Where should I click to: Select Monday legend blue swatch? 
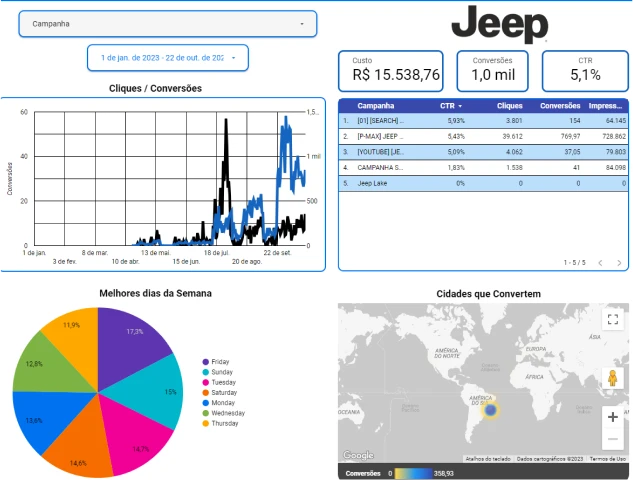click(x=205, y=403)
